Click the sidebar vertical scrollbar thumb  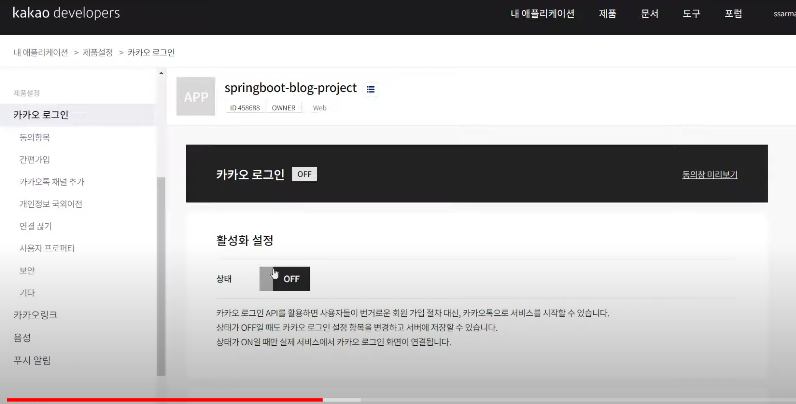(161, 277)
